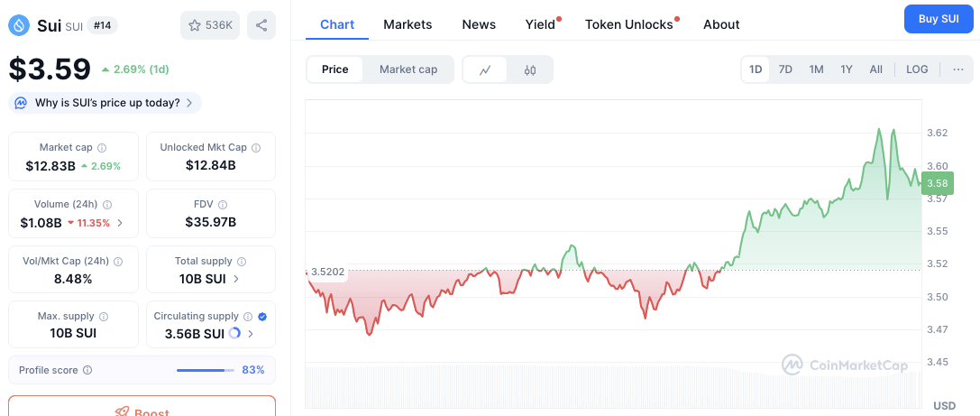
Task: Select the candlestick chart icon
Action: 530,69
